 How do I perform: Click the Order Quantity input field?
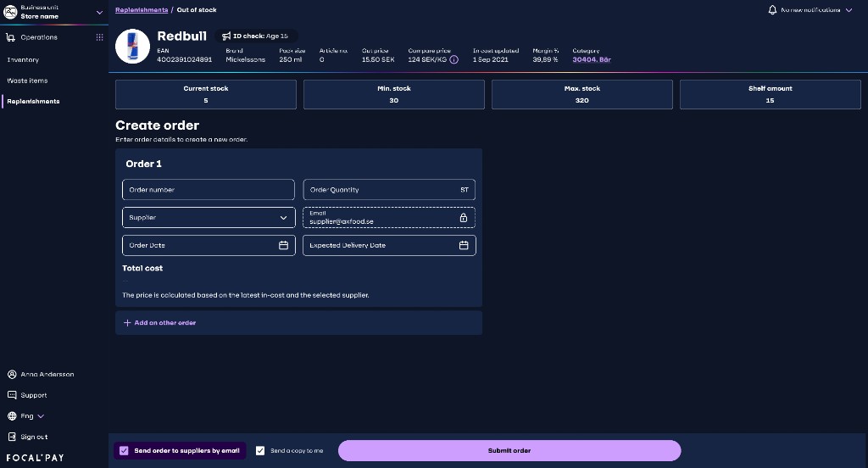click(x=389, y=189)
